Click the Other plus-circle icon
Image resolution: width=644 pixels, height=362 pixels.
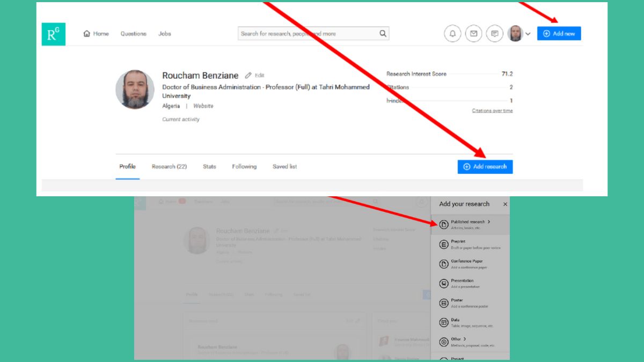coord(443,342)
